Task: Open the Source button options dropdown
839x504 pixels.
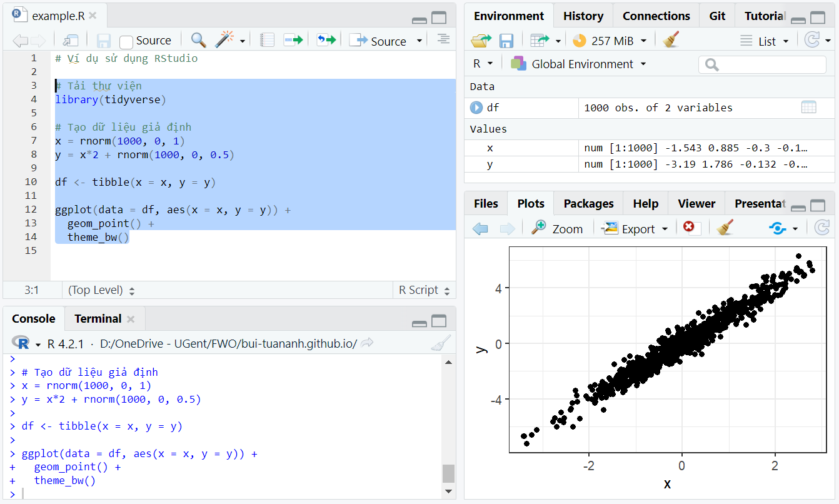Action: point(419,41)
